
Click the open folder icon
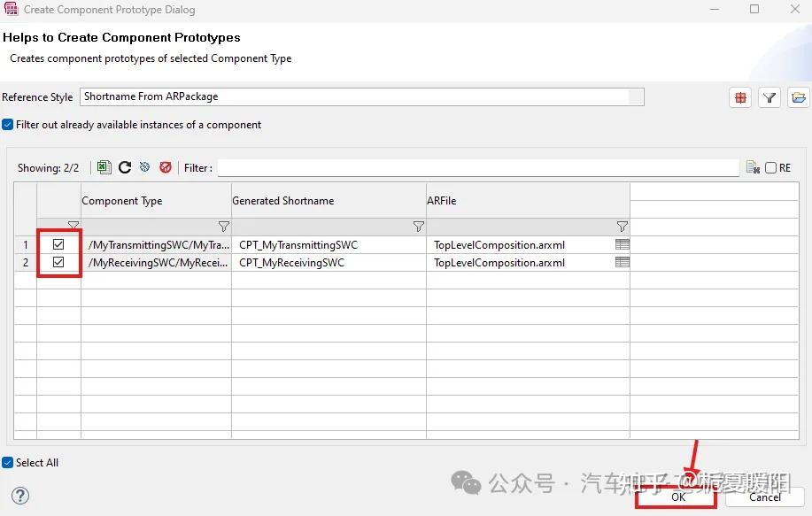798,97
